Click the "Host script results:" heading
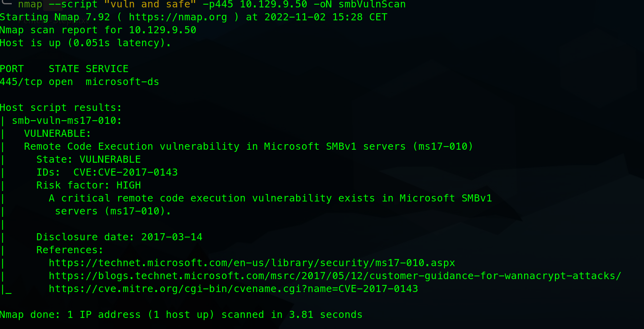The width and height of the screenshot is (644, 329). [61, 108]
